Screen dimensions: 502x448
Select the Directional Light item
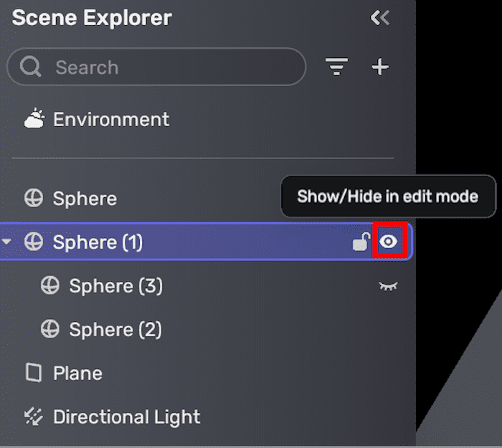click(126, 416)
